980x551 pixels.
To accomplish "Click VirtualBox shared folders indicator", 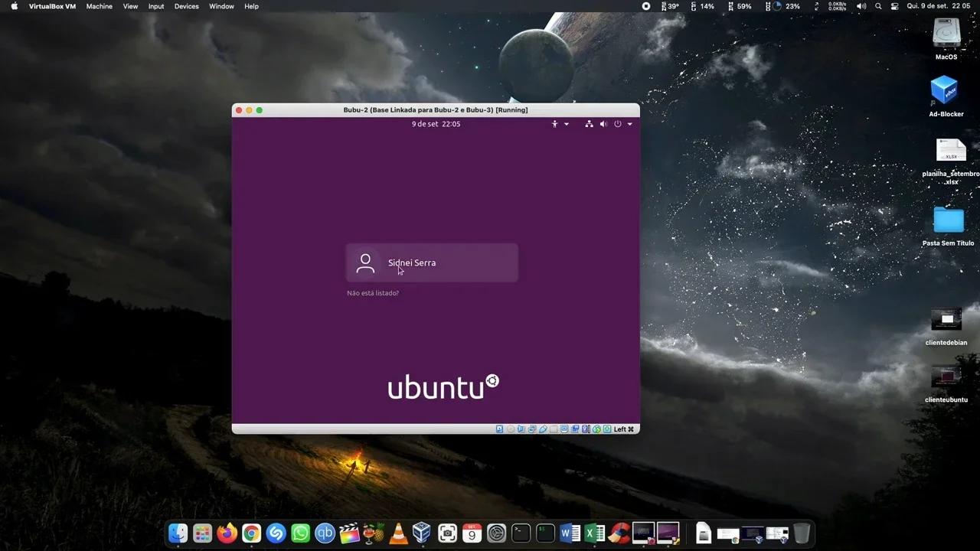I will coord(554,429).
